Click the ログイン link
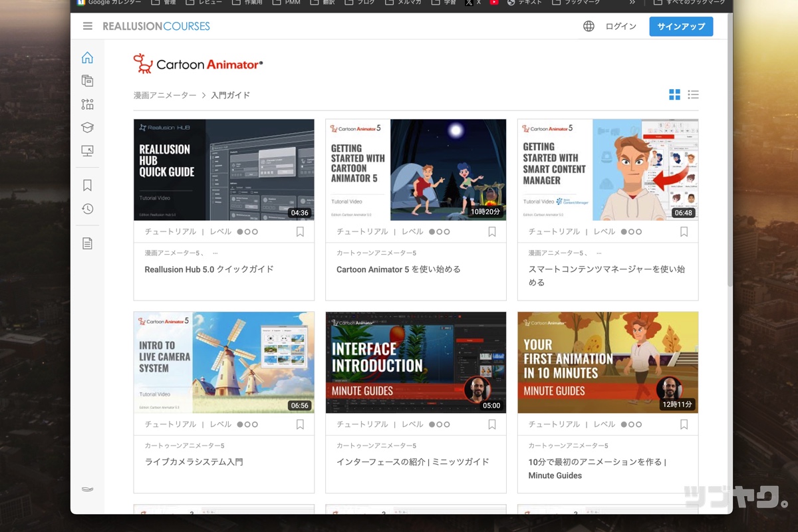Viewport: 798px width, 532px height. 620,27
